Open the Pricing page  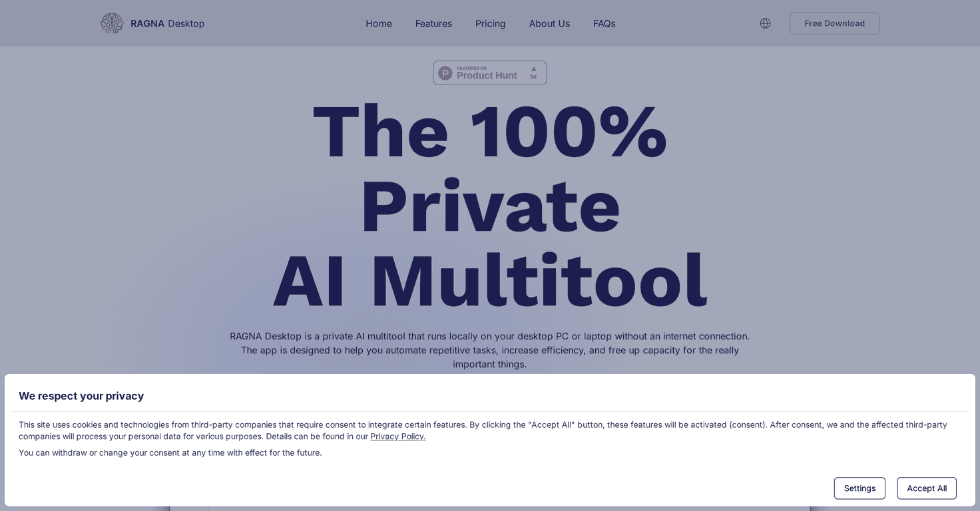490,23
